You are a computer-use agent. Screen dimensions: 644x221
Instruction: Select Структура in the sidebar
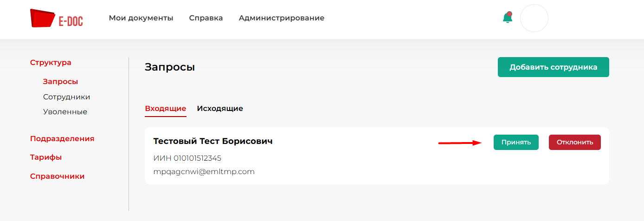click(x=51, y=63)
